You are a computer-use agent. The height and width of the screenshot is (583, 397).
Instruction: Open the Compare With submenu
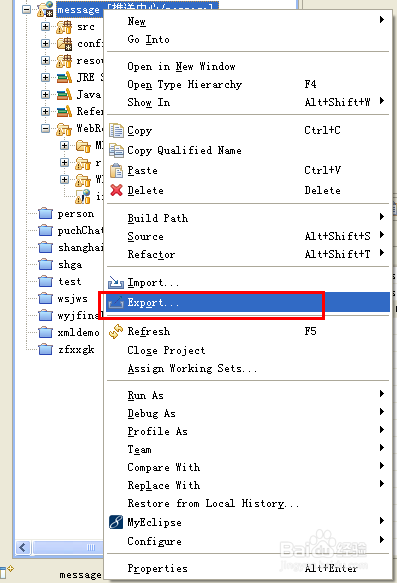(248, 467)
